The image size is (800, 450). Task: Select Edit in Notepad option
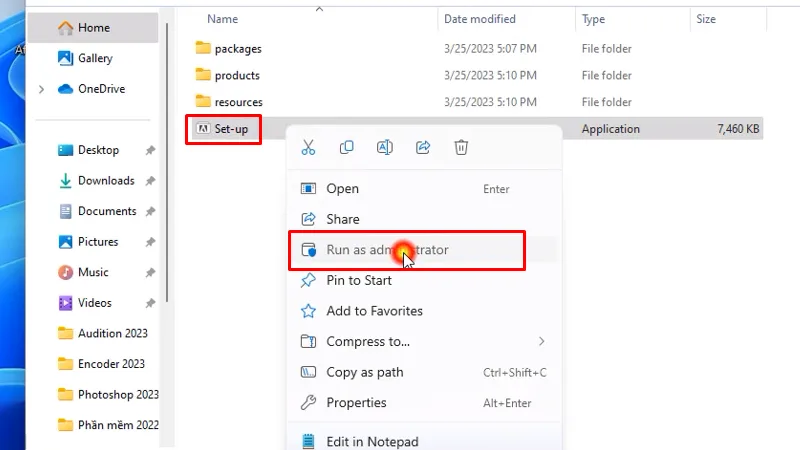click(x=372, y=441)
